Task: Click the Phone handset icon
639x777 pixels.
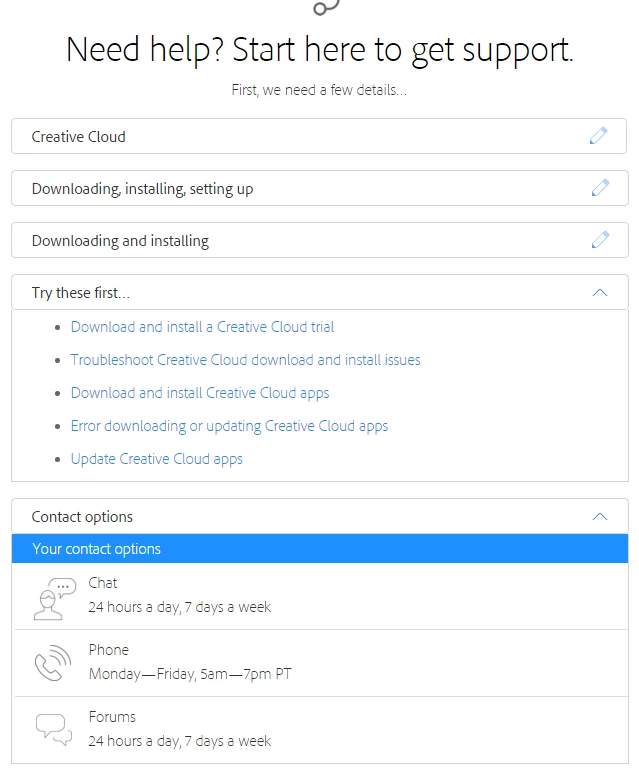Action: [x=53, y=663]
